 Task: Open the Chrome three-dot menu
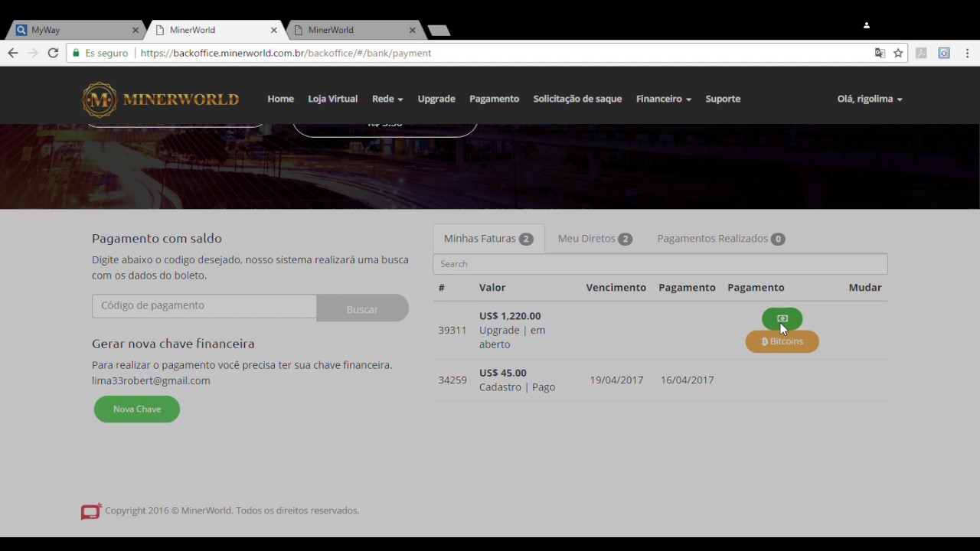968,53
